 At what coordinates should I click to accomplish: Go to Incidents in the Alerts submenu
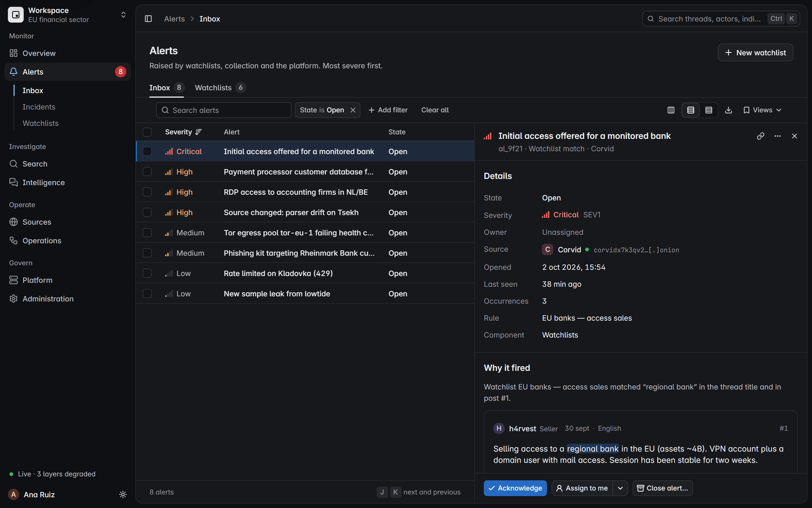click(x=39, y=107)
